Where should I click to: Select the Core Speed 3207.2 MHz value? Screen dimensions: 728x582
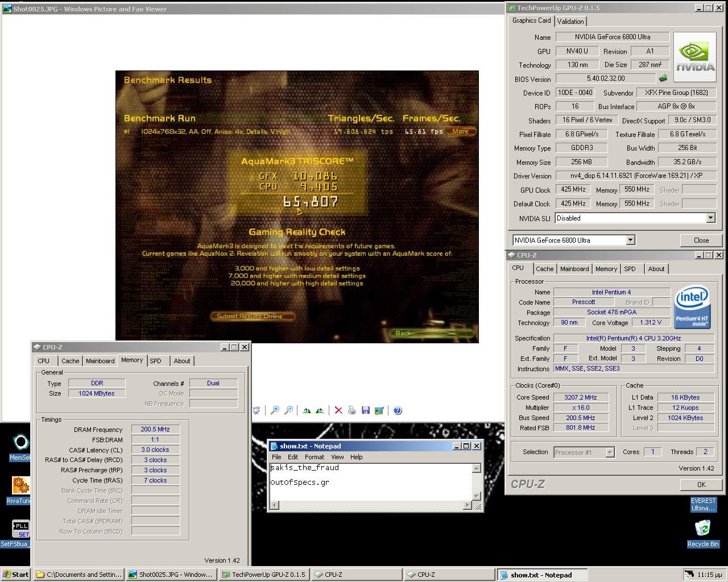click(x=581, y=397)
